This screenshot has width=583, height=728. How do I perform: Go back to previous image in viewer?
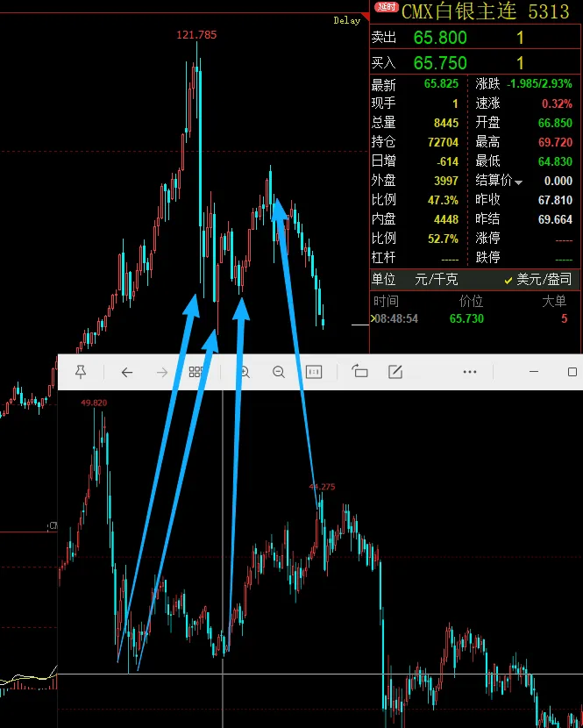coord(127,372)
